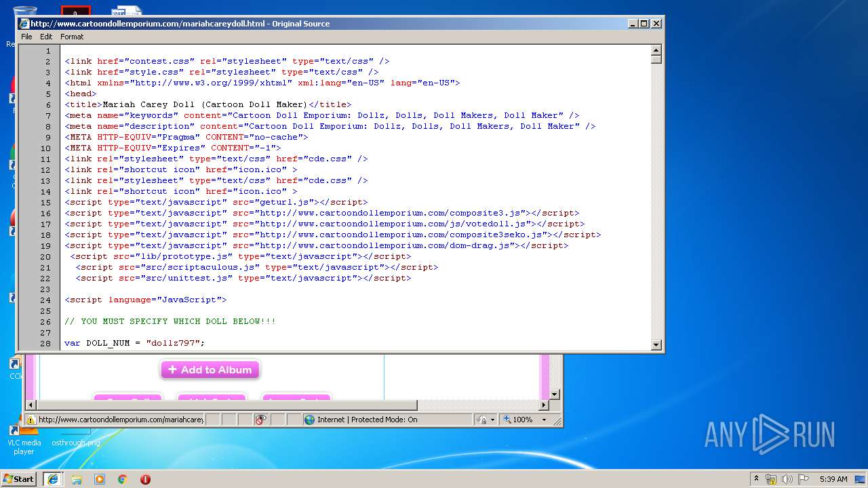Click the composite3.js script line 16
The image size is (868, 488).
pos(322,213)
